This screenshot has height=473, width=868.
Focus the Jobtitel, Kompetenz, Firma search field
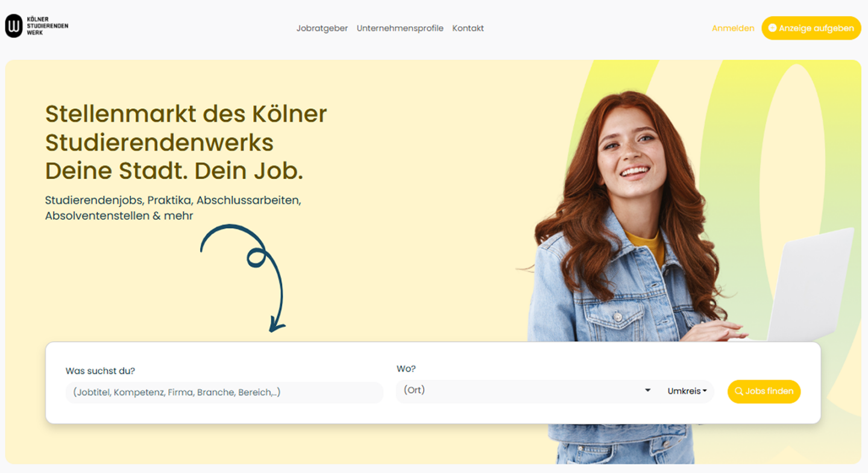point(223,392)
